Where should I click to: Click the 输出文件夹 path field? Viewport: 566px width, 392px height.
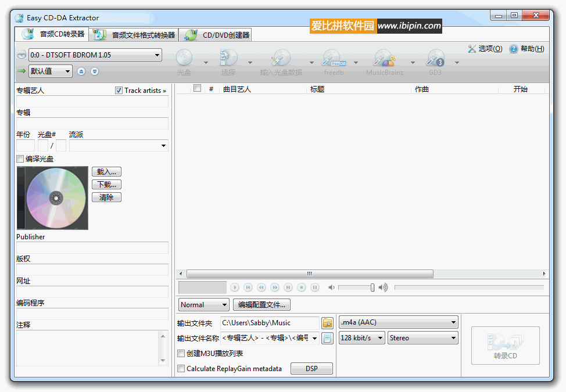pos(270,323)
